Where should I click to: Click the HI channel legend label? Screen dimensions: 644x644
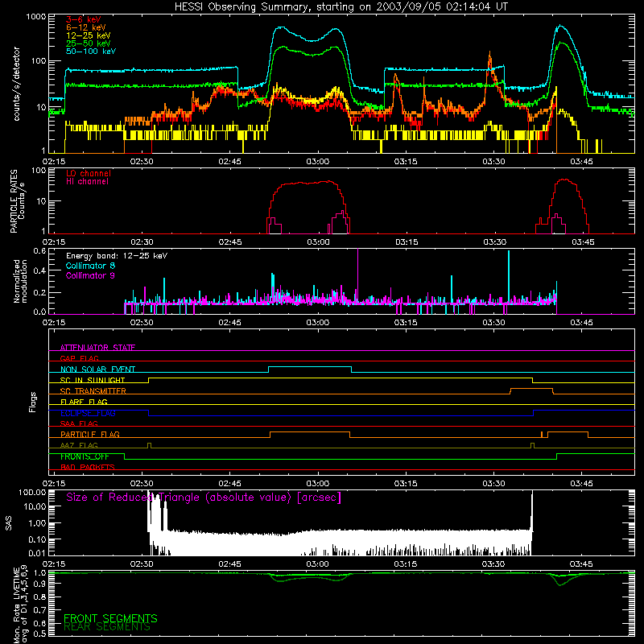[x=87, y=182]
